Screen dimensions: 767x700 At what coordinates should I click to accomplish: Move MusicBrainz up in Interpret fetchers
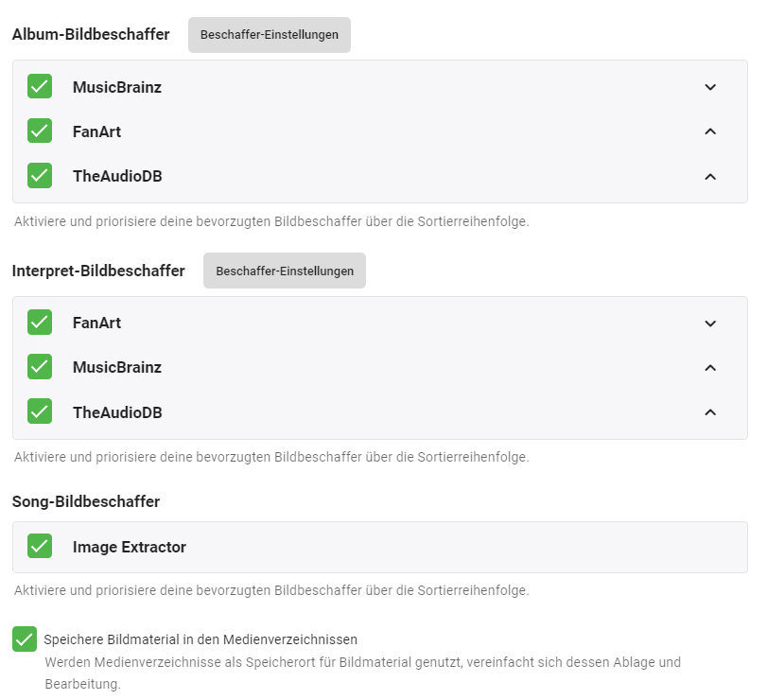click(710, 368)
